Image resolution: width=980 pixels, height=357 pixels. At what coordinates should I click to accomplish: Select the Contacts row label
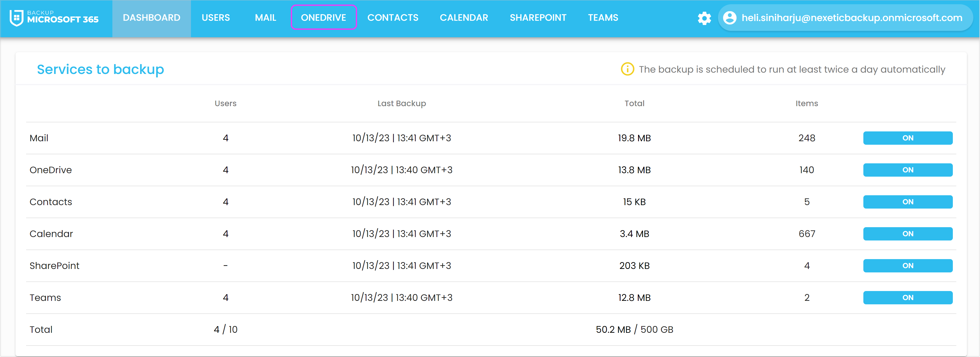click(x=51, y=202)
